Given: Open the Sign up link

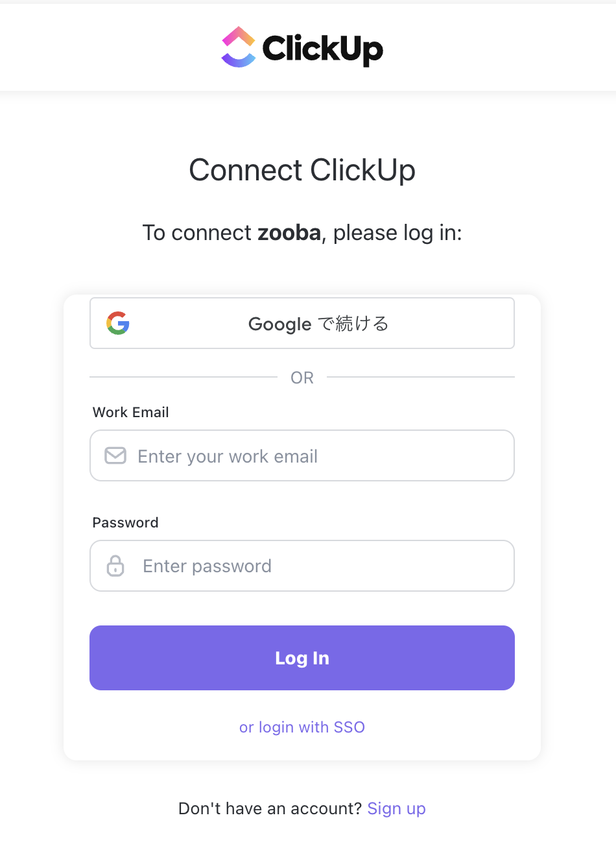Looking at the screenshot, I should click(x=396, y=809).
